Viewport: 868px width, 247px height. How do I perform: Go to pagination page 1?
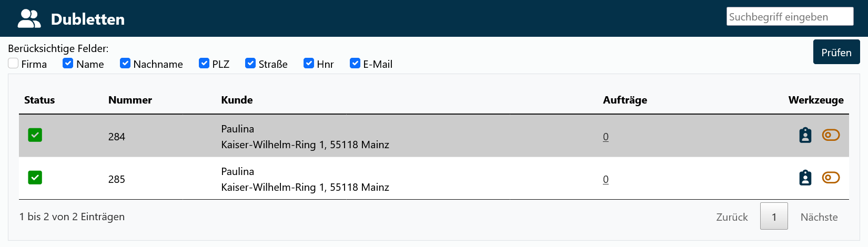point(774,217)
